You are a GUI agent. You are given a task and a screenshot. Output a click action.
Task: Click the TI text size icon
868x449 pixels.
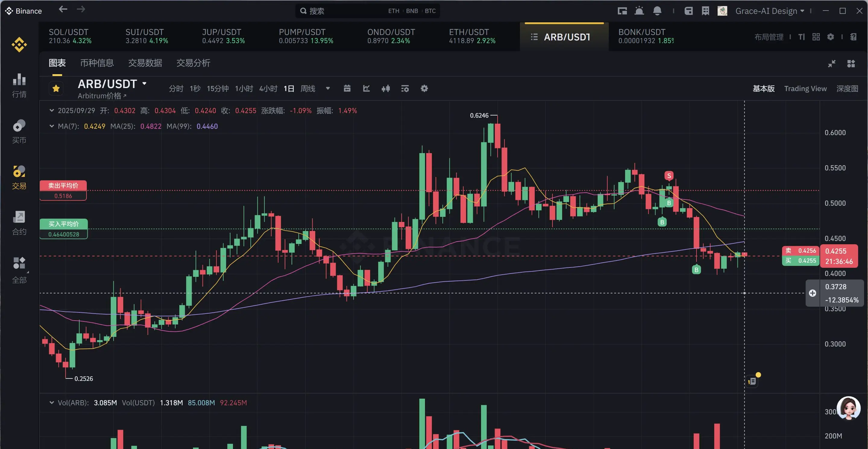802,37
